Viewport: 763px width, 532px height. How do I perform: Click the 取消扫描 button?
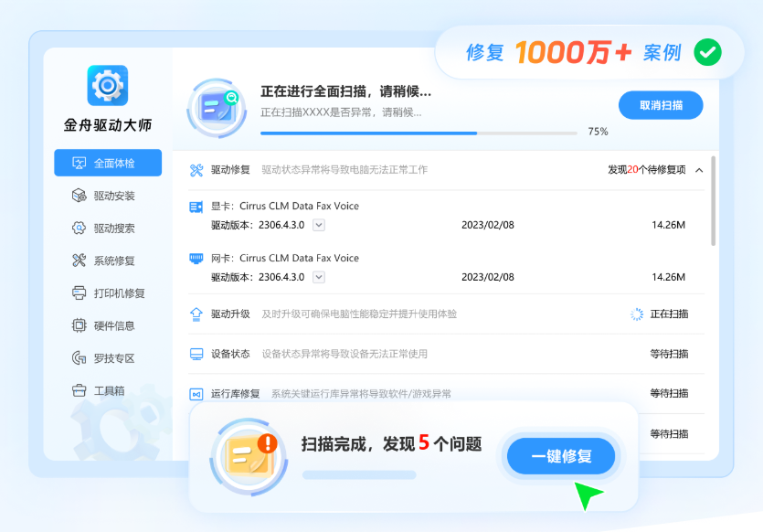661,105
